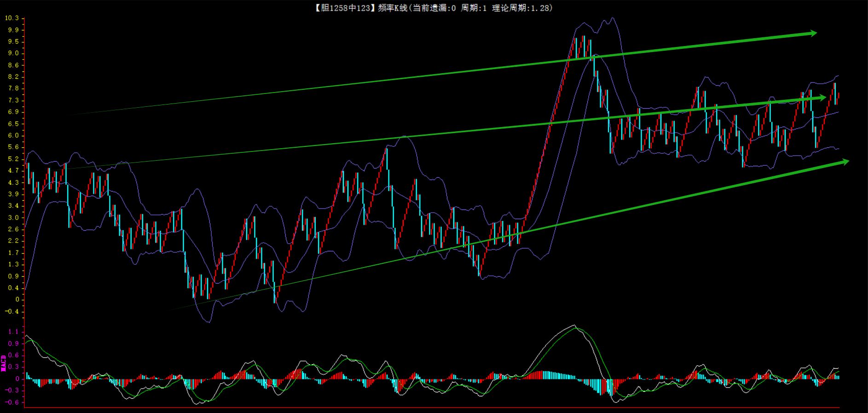
Task: Click the upper Bollinger band's highest peak
Action: pyautogui.click(x=612, y=18)
